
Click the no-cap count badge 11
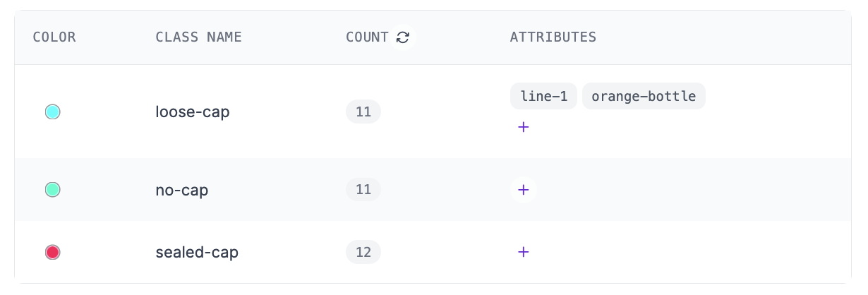point(363,190)
